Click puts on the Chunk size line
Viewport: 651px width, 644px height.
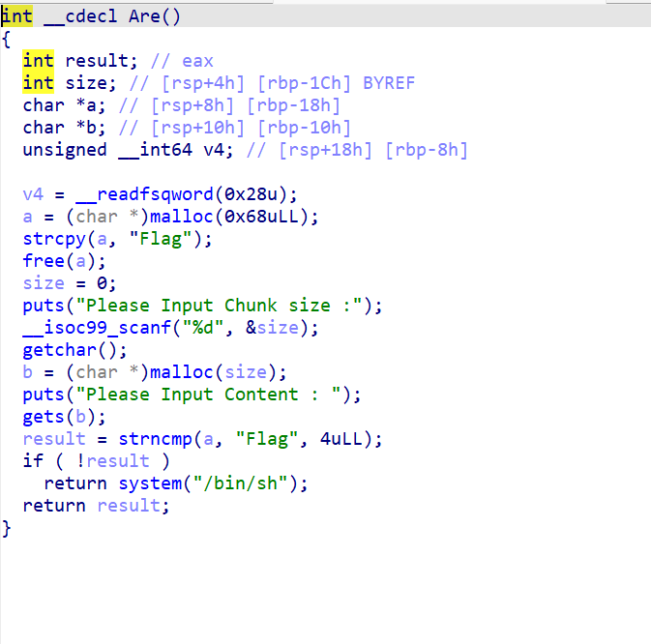point(44,306)
